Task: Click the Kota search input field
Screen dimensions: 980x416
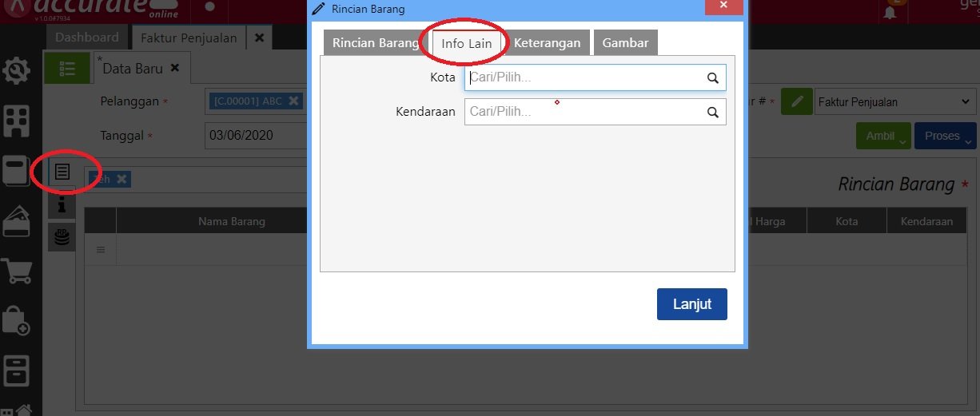Action: 584,77
